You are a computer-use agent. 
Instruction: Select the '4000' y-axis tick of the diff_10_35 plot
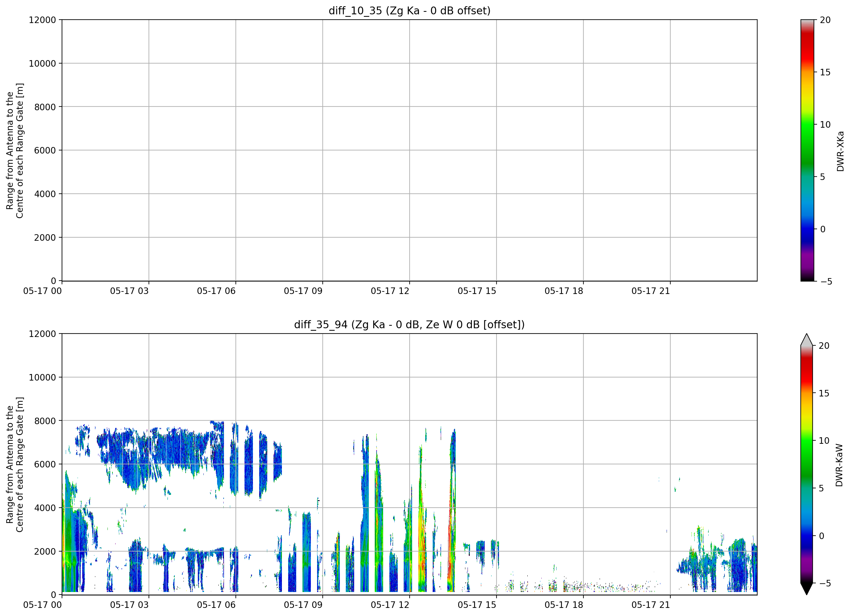point(45,194)
